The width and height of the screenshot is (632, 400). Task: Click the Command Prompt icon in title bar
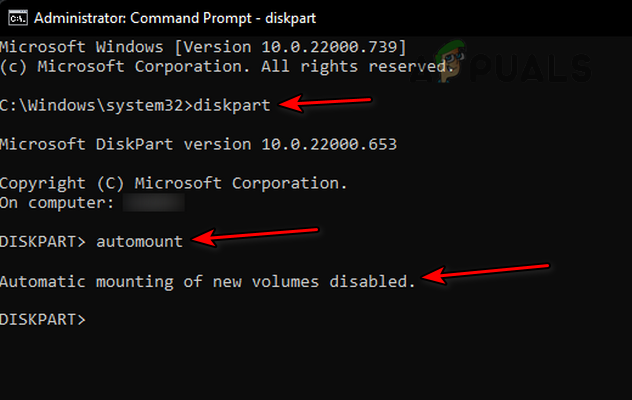[x=17, y=16]
